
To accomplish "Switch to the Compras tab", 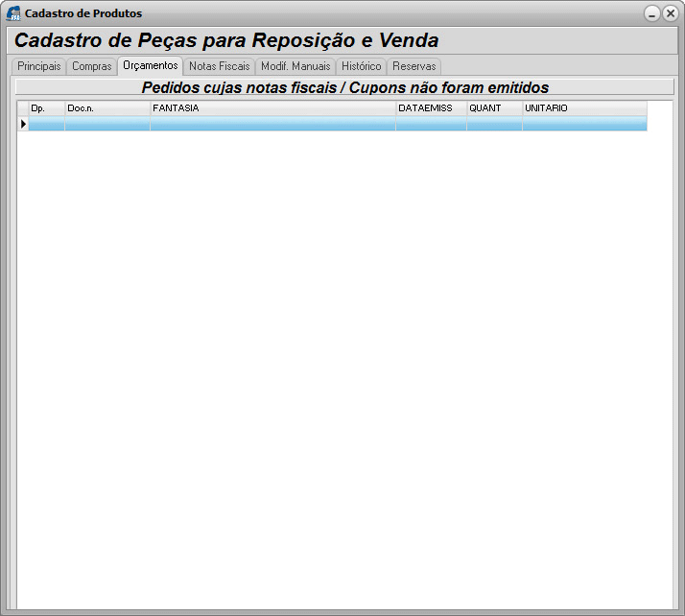I will click(x=92, y=66).
